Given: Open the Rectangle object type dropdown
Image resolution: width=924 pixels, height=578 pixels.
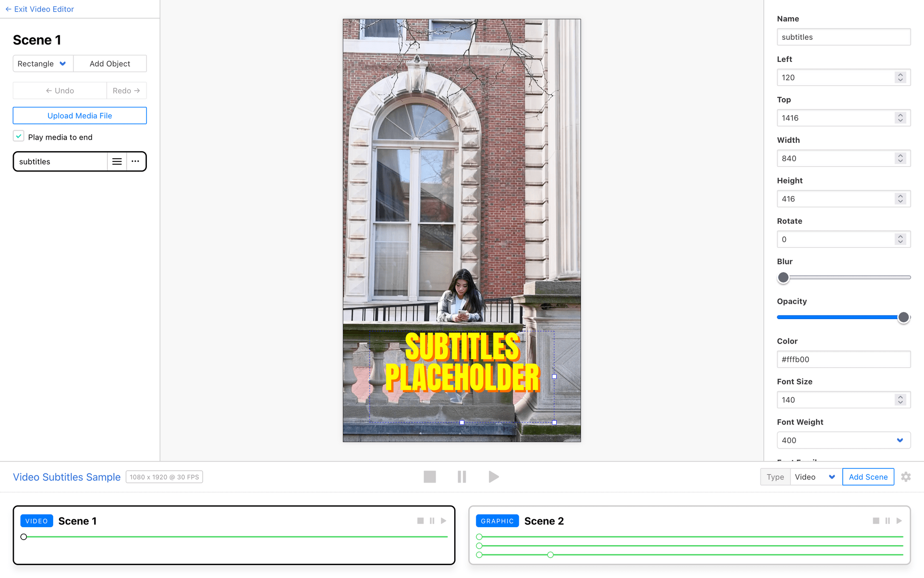Looking at the screenshot, I should coord(43,63).
